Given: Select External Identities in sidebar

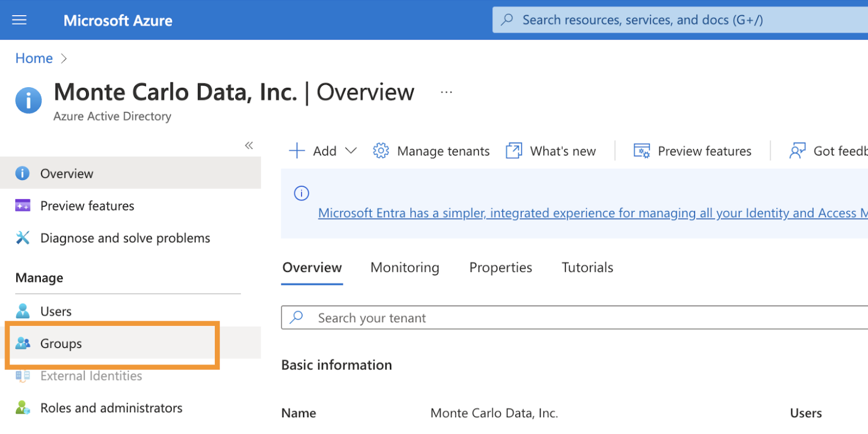Looking at the screenshot, I should pyautogui.click(x=91, y=376).
